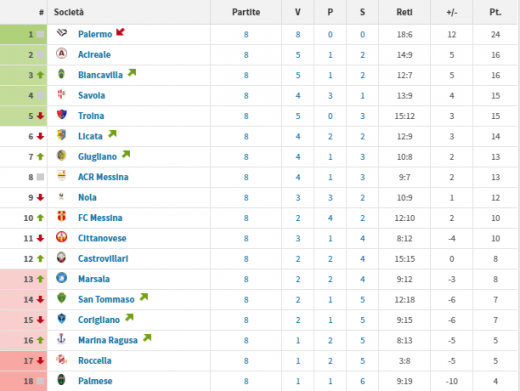Image resolution: width=520 pixels, height=391 pixels.
Task: Open the ACR Messina team link
Action: click(x=103, y=177)
